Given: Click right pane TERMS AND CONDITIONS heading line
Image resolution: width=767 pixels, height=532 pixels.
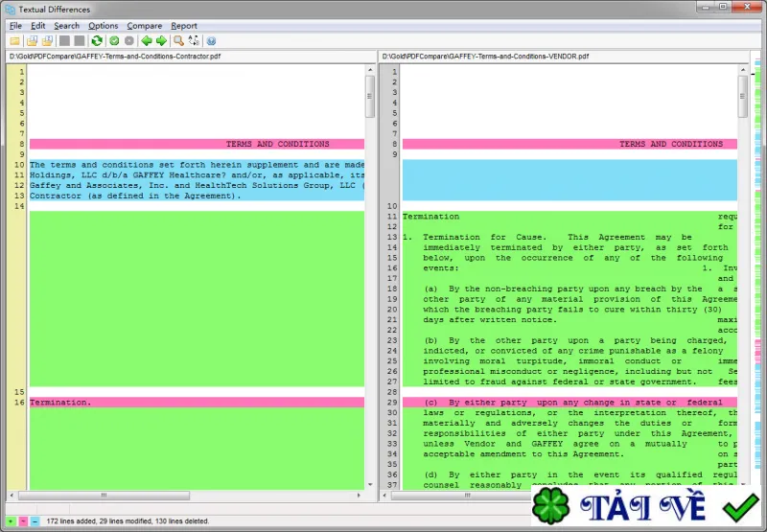Looking at the screenshot, I should [x=569, y=144].
